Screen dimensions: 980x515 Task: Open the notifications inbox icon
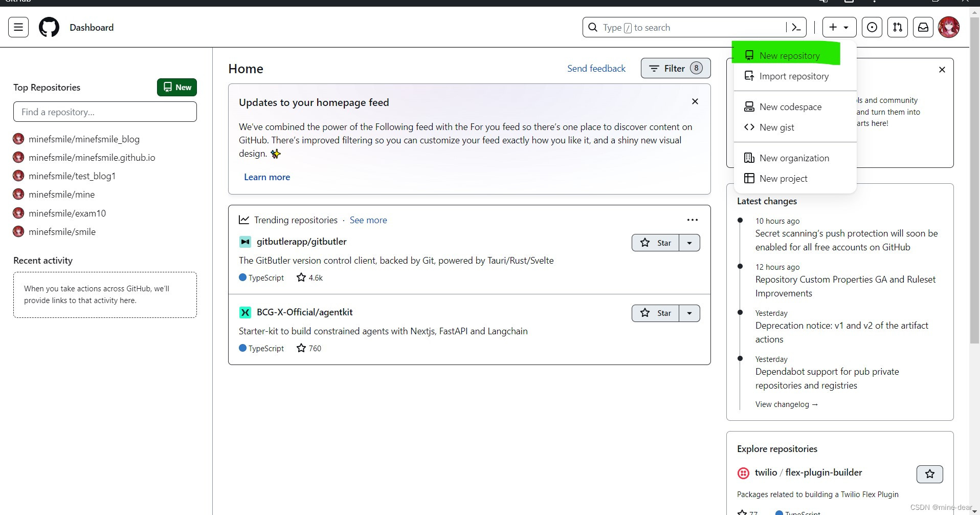(923, 27)
